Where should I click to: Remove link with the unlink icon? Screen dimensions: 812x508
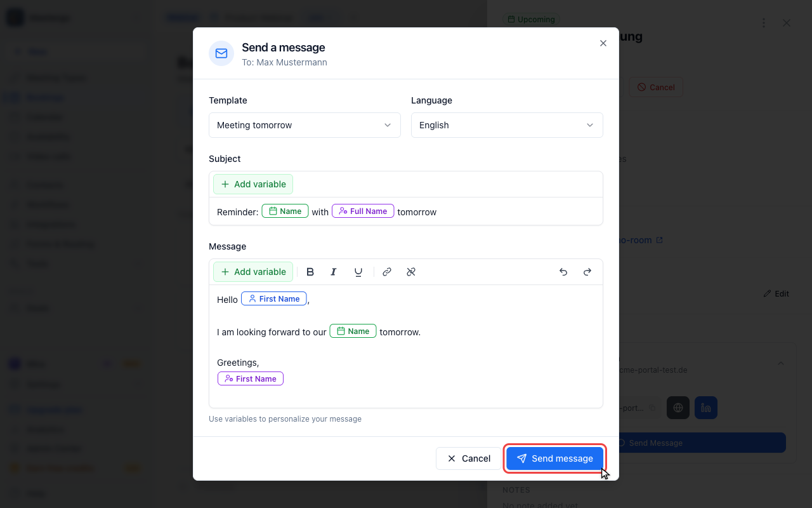click(411, 272)
